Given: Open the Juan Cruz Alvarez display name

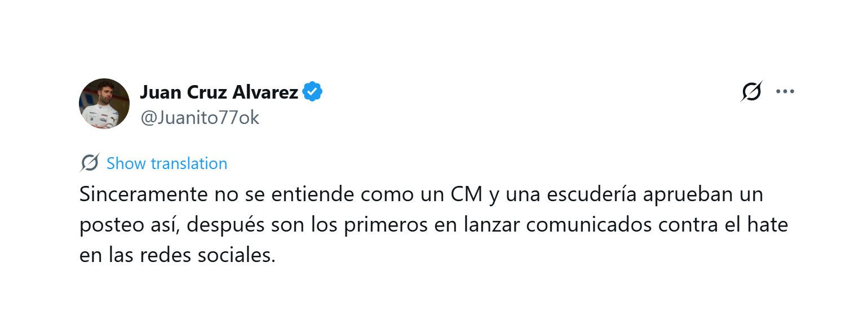Looking at the screenshot, I should pos(219,91).
